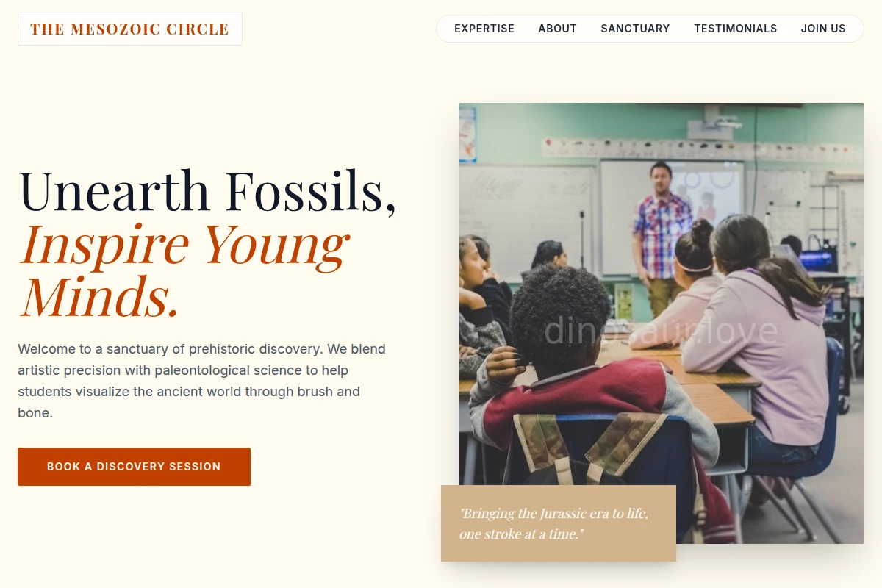Click the italic "Inspire Young Minds." text
The width and height of the screenshot is (882, 588).
[184, 270]
